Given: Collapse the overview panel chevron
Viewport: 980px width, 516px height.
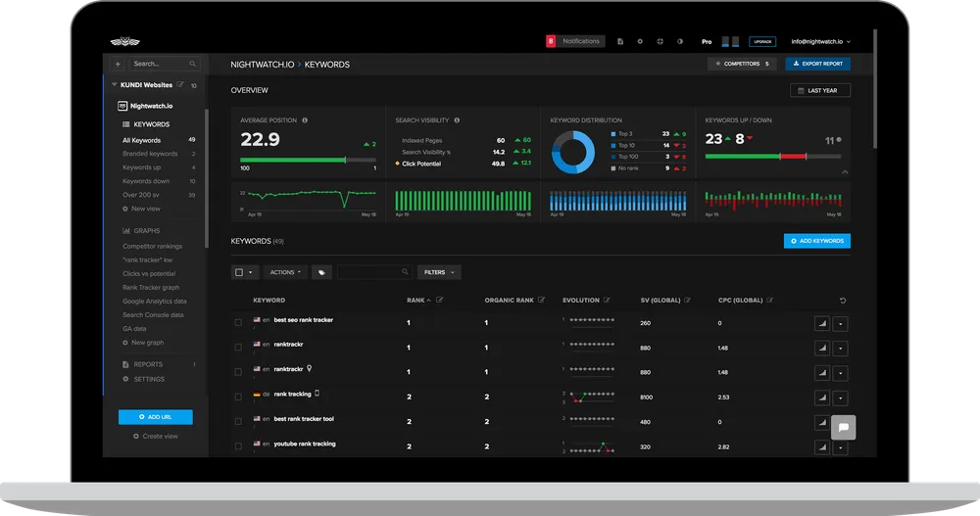Looking at the screenshot, I should click(x=845, y=171).
